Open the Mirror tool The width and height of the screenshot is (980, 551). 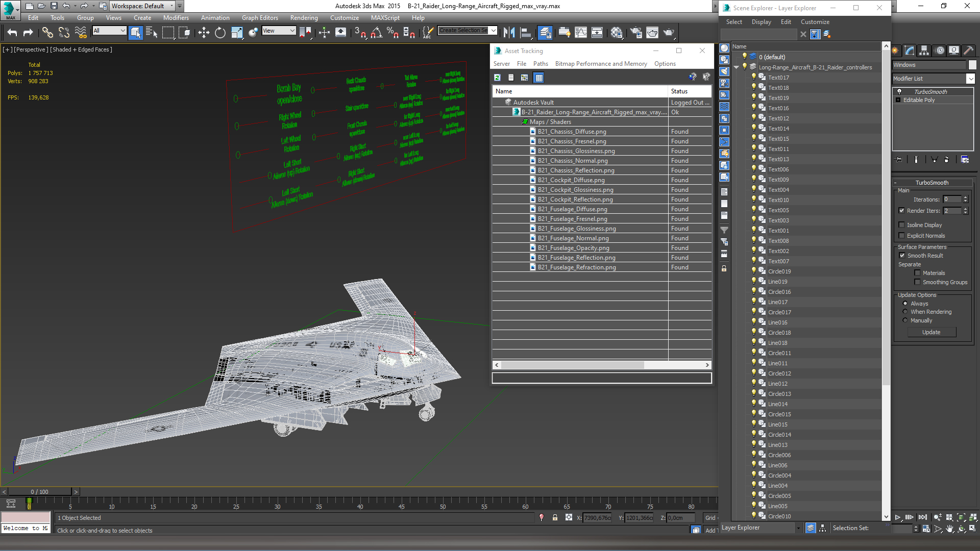pyautogui.click(x=509, y=33)
